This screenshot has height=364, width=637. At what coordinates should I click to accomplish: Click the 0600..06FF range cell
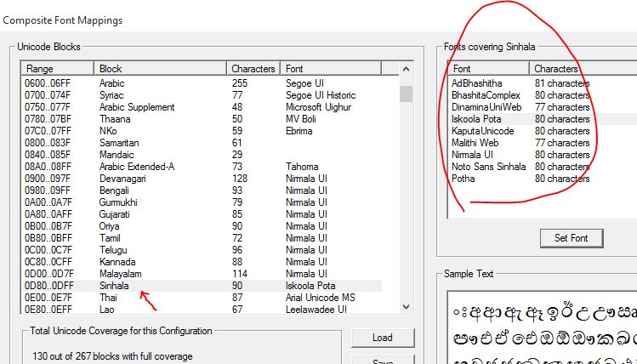[48, 83]
